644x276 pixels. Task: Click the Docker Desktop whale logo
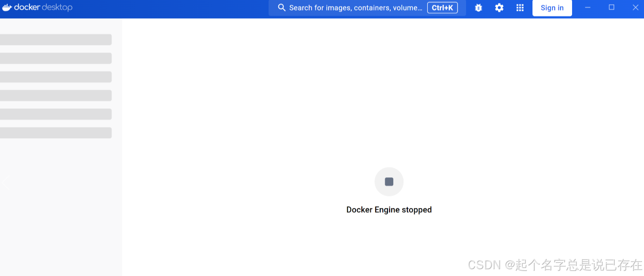tap(7, 7)
